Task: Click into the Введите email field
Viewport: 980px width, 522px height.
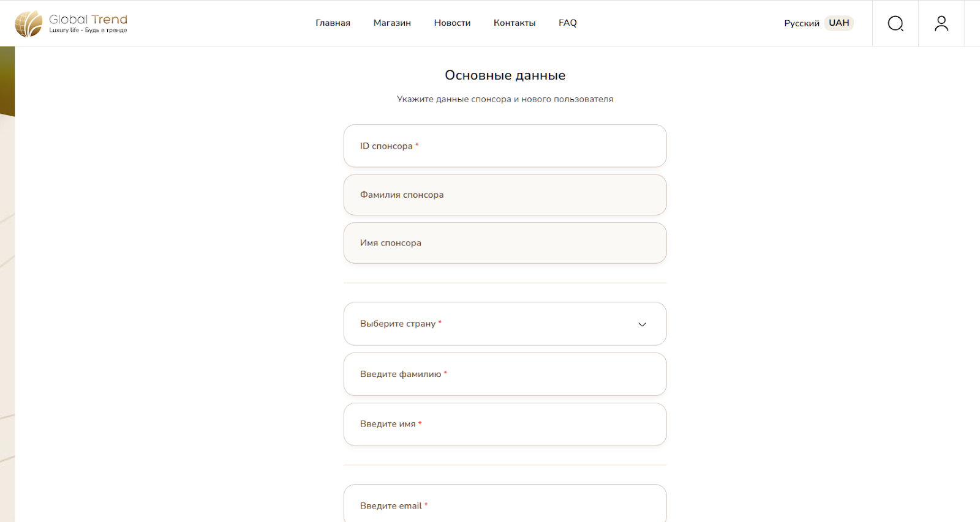Action: (x=505, y=505)
